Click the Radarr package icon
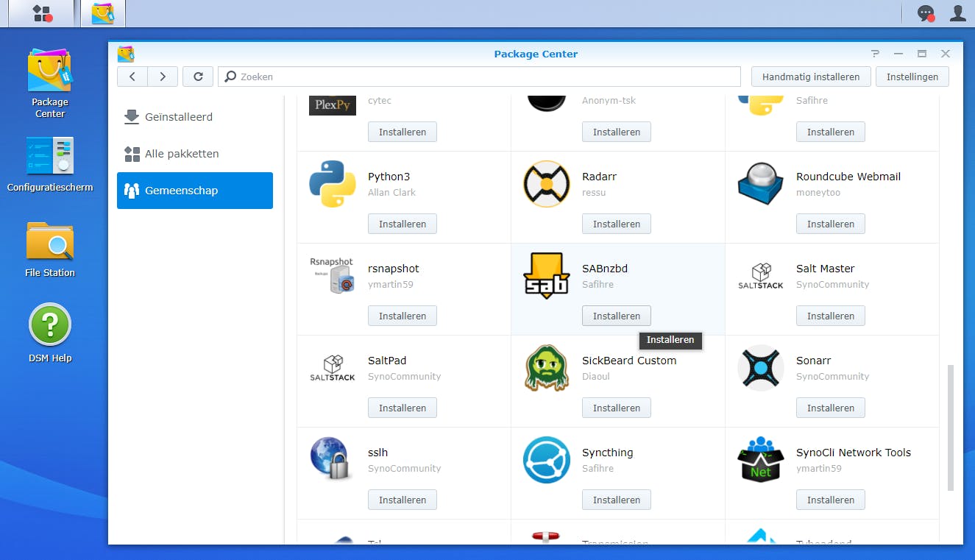 (547, 184)
